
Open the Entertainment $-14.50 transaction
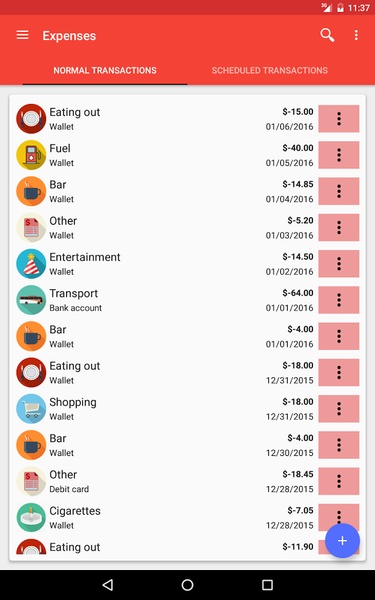coord(165,264)
